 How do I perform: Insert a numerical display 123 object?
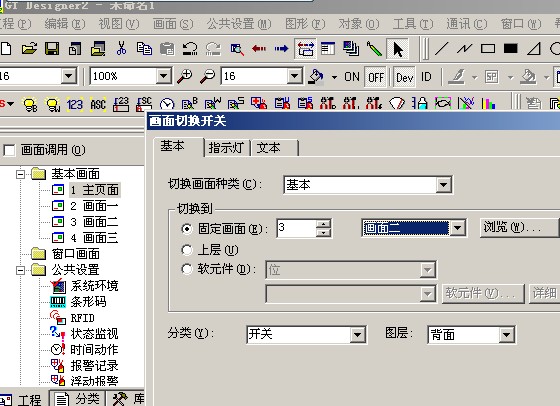coord(75,104)
